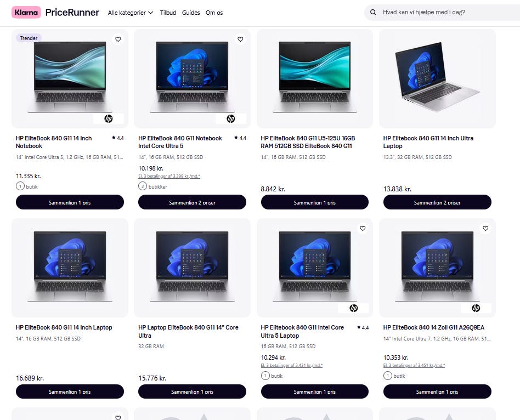Click the search field Hvad kan vi hjælpe med

click(448, 12)
